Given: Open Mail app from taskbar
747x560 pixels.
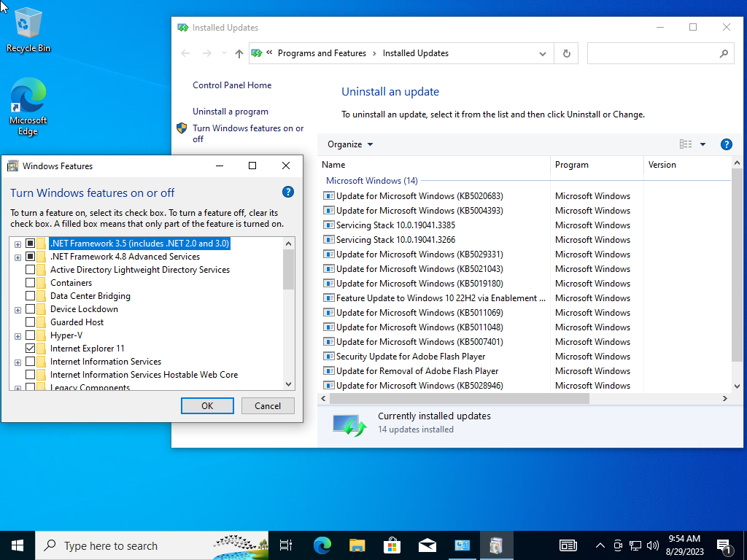Looking at the screenshot, I should pyautogui.click(x=427, y=545).
